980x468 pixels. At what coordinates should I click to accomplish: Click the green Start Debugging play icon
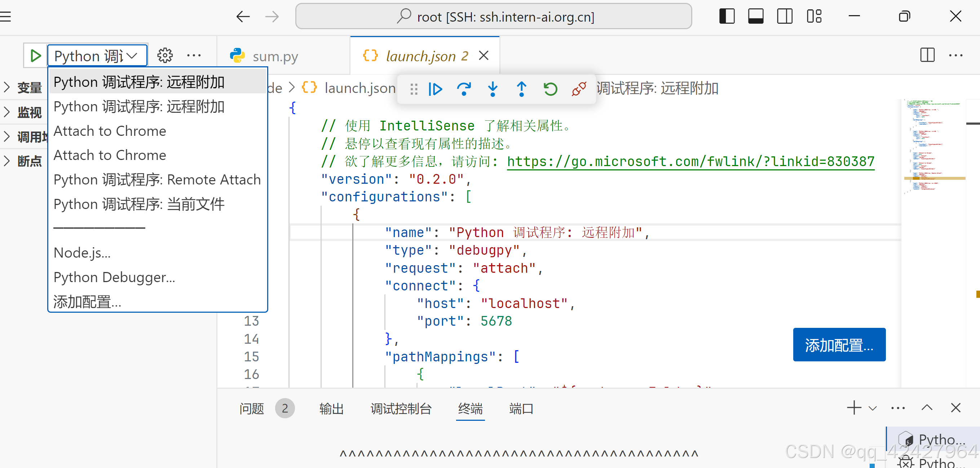[35, 56]
